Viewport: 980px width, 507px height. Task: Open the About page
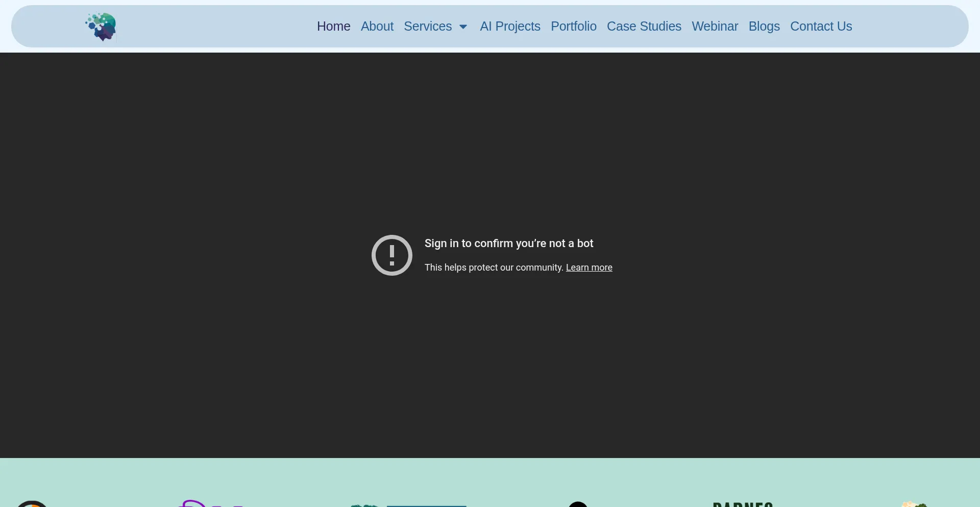(377, 27)
